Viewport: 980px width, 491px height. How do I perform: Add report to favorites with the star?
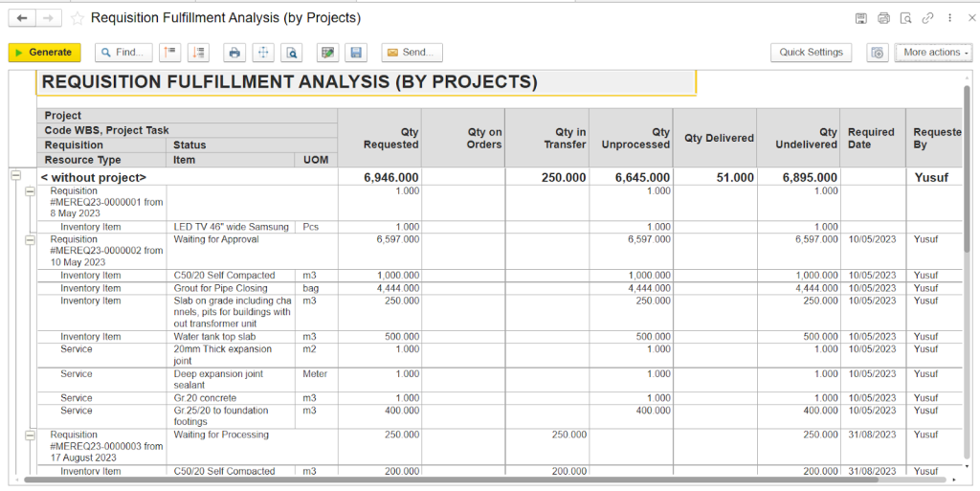pos(78,18)
